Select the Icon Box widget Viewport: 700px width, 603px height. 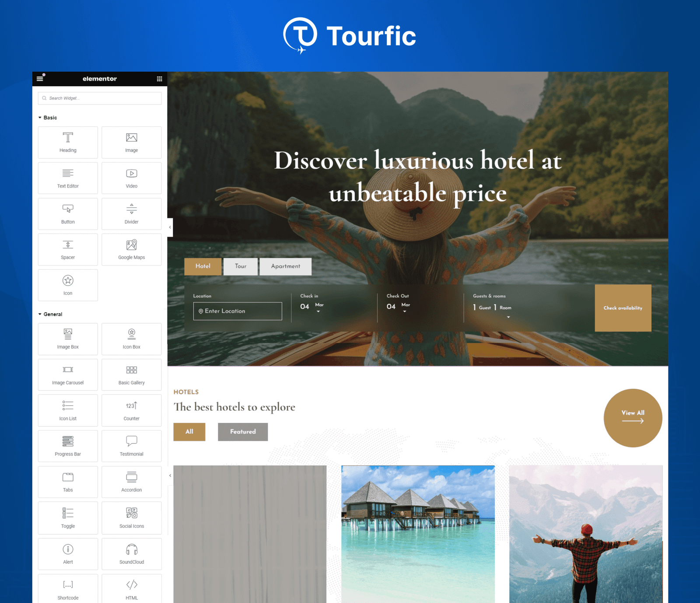tap(132, 339)
